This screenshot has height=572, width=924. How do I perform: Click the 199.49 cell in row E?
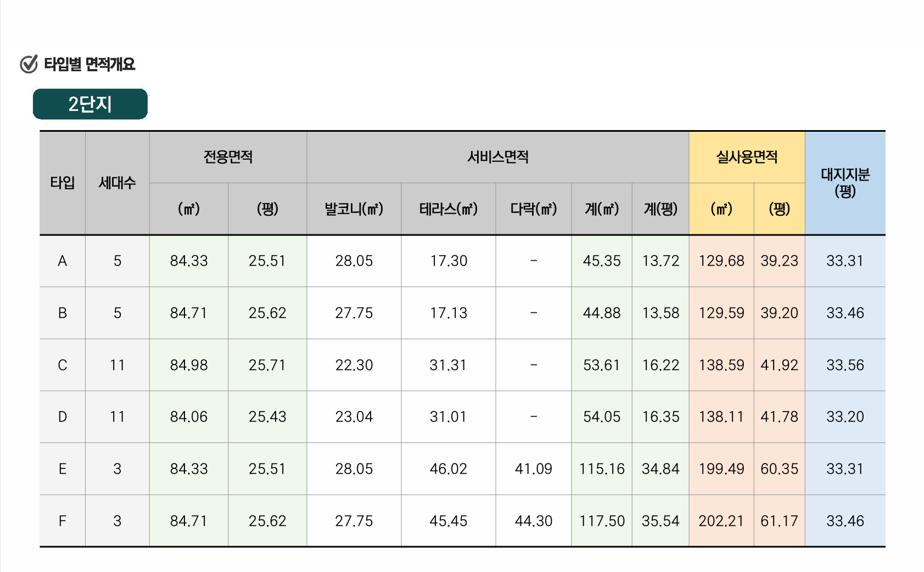(721, 469)
